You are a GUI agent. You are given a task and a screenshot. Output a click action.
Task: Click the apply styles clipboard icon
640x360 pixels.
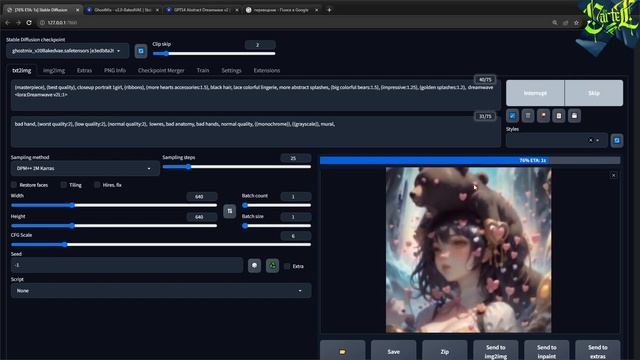point(559,116)
